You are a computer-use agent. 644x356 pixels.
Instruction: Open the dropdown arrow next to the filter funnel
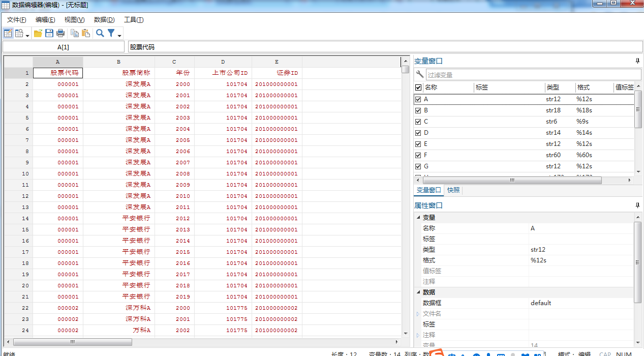click(x=119, y=35)
